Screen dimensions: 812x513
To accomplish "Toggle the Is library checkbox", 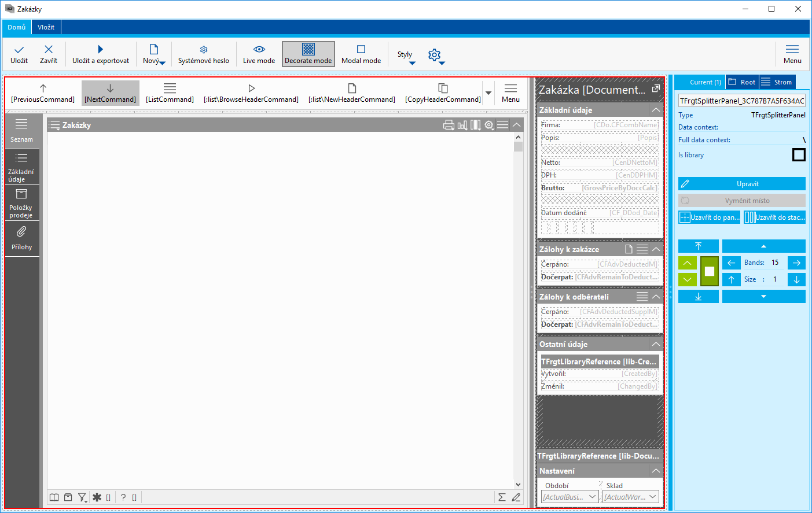I will click(x=799, y=155).
